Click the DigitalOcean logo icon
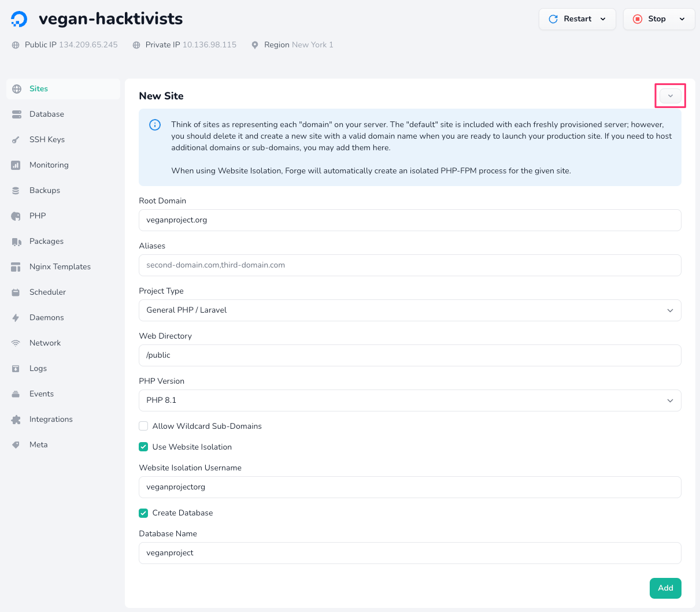The height and width of the screenshot is (612, 700). tap(19, 19)
